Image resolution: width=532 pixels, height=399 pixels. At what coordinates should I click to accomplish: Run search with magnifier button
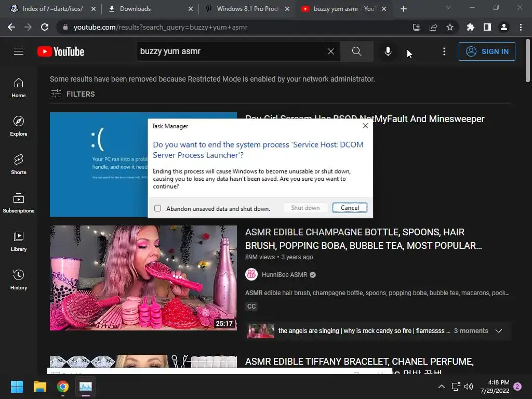[x=356, y=51]
